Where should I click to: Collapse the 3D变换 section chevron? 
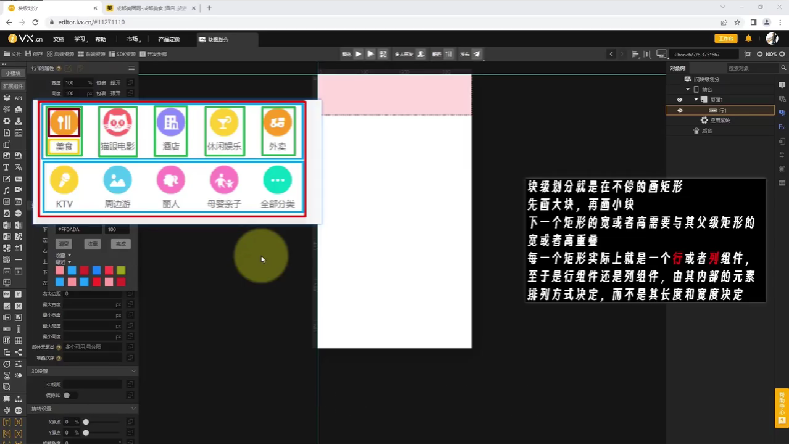(x=133, y=371)
